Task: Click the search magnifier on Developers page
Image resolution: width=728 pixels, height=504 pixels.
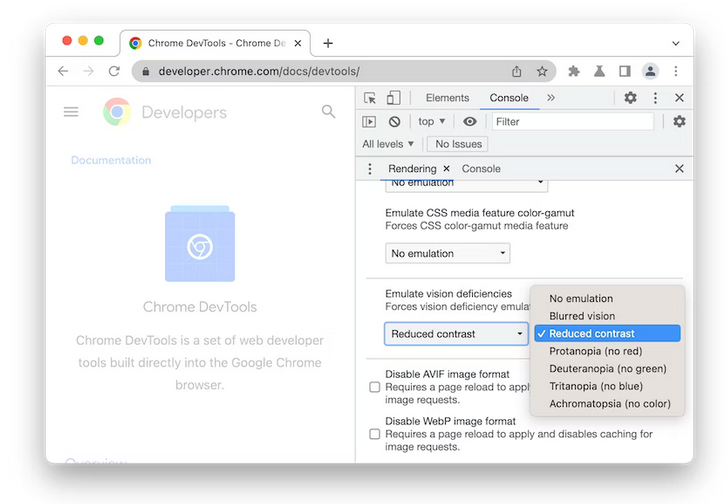Action: (328, 111)
